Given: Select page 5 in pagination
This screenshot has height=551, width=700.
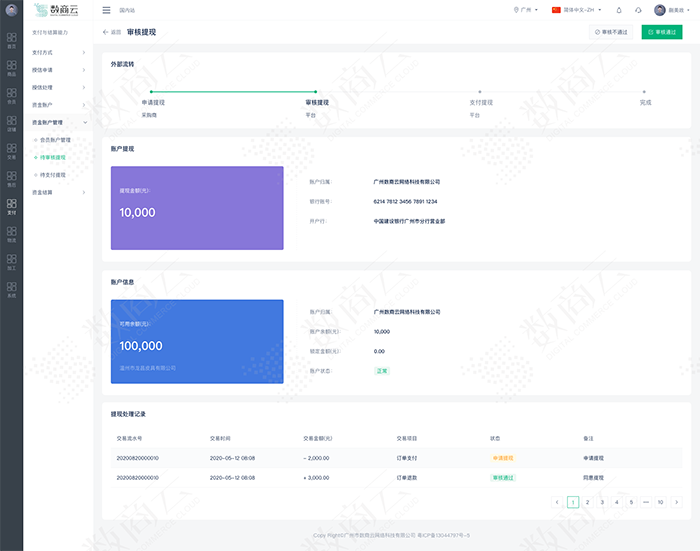Looking at the screenshot, I should pos(631,502).
